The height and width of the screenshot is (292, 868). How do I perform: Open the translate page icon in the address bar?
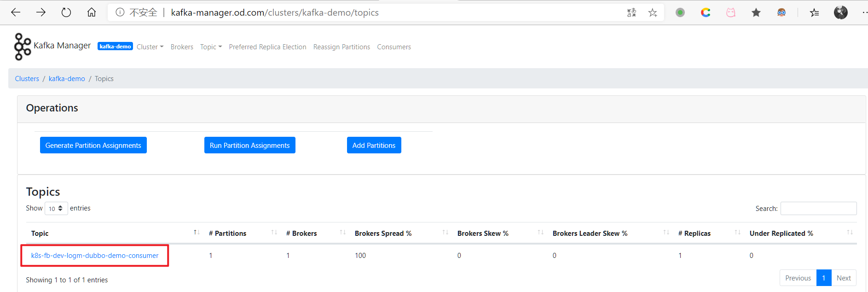tap(631, 13)
